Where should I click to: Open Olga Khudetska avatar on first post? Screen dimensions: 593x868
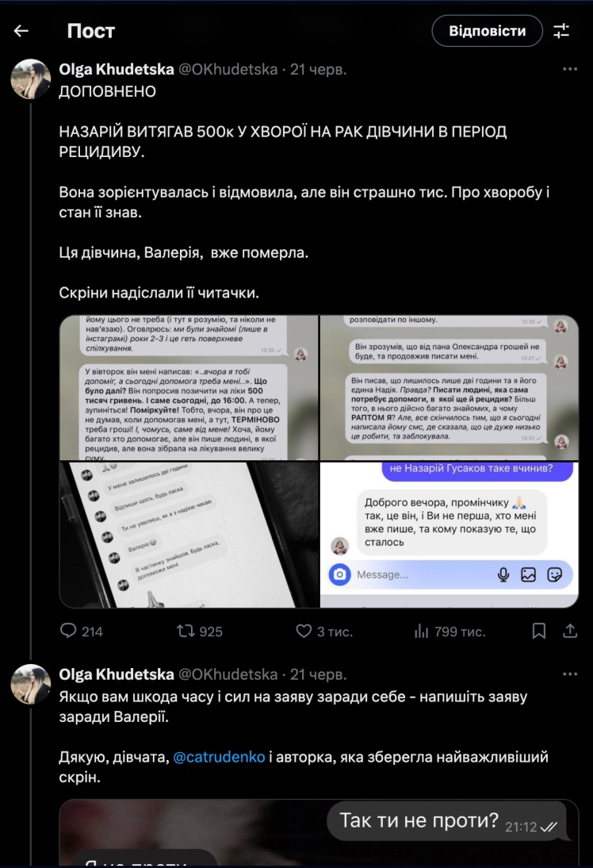(x=31, y=79)
